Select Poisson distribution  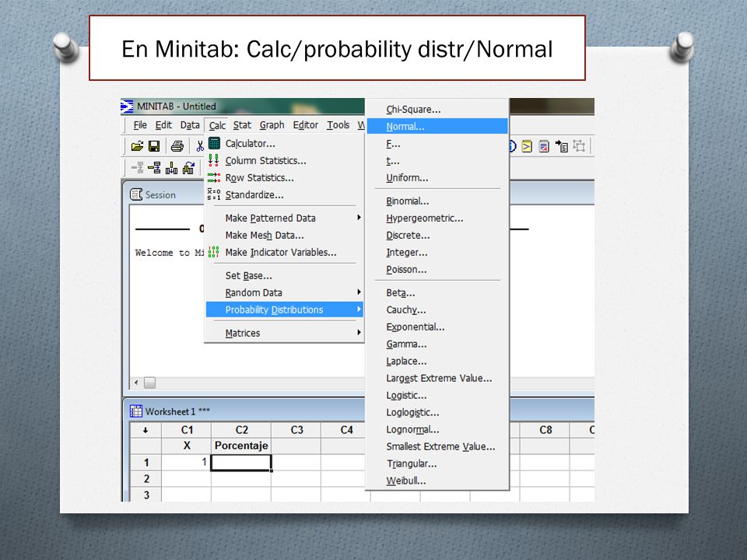pos(437,270)
